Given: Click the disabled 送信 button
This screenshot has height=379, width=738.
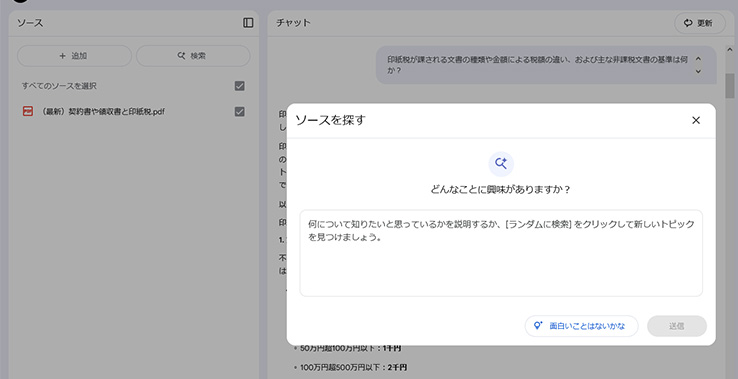Looking at the screenshot, I should (677, 326).
